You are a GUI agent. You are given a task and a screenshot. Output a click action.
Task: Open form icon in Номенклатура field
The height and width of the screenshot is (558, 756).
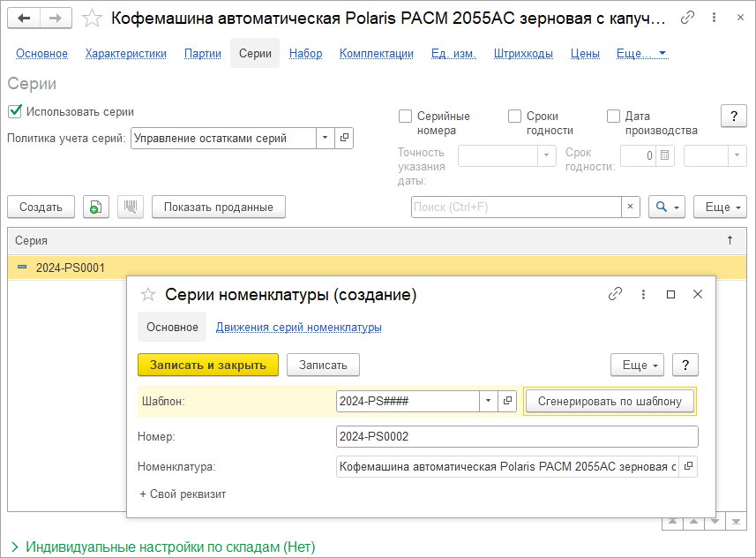pyautogui.click(x=688, y=466)
